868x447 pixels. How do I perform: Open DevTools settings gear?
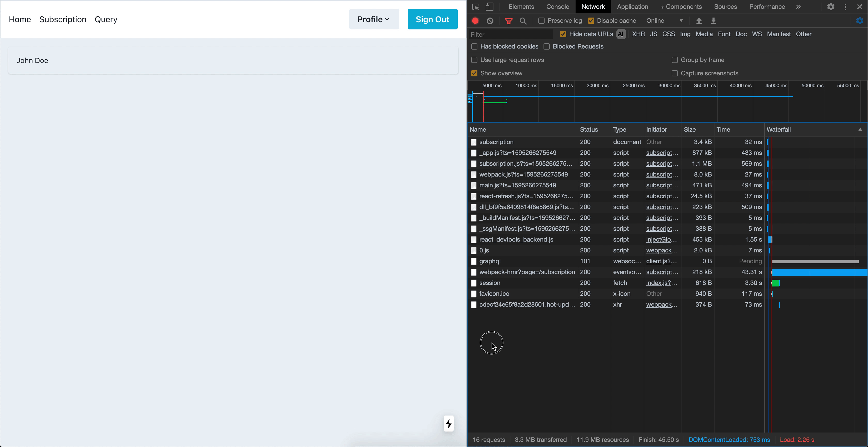click(x=831, y=7)
